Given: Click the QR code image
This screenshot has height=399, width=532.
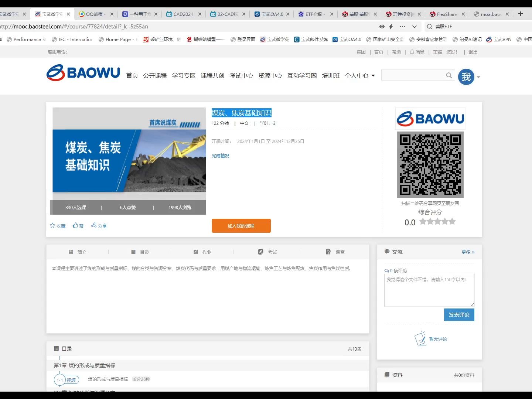Looking at the screenshot, I should pos(430,165).
